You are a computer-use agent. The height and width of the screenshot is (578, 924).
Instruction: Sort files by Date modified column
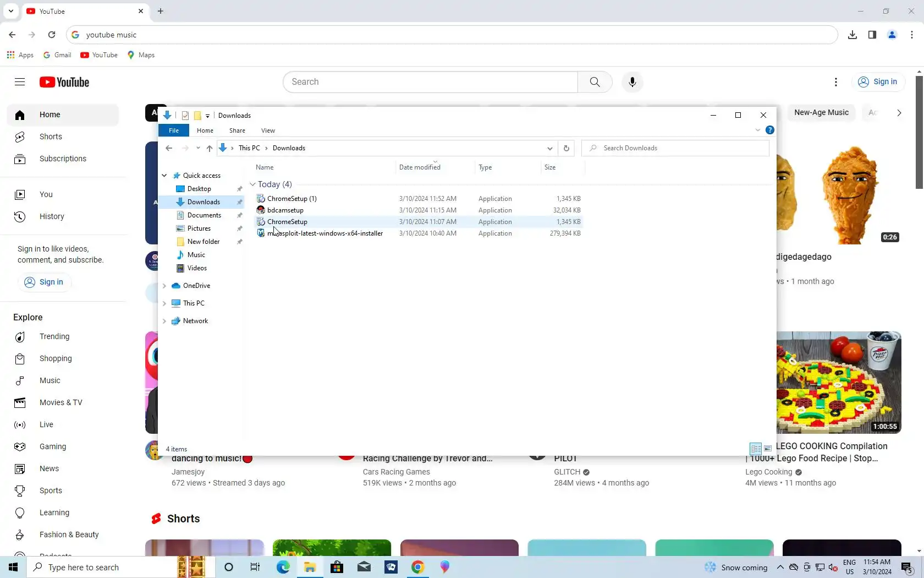click(420, 167)
